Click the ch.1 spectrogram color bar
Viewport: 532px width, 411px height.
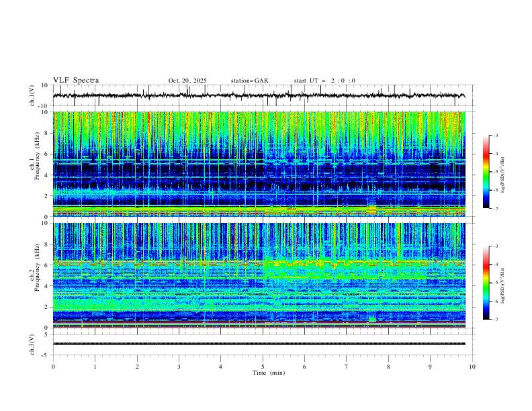[x=486, y=172]
